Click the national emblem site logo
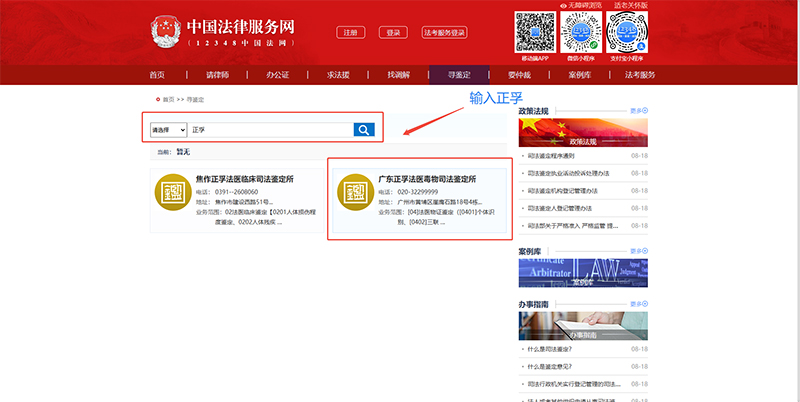This screenshot has width=800, height=402. coord(163,32)
